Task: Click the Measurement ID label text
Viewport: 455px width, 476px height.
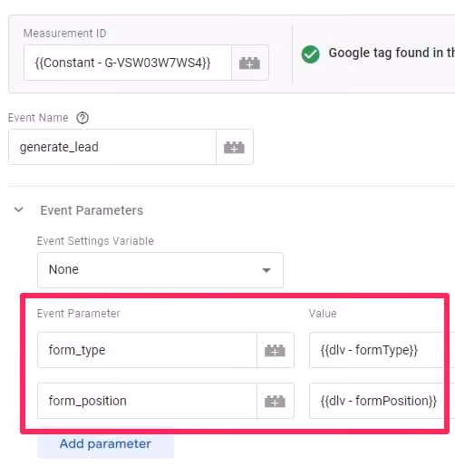Action: point(65,33)
